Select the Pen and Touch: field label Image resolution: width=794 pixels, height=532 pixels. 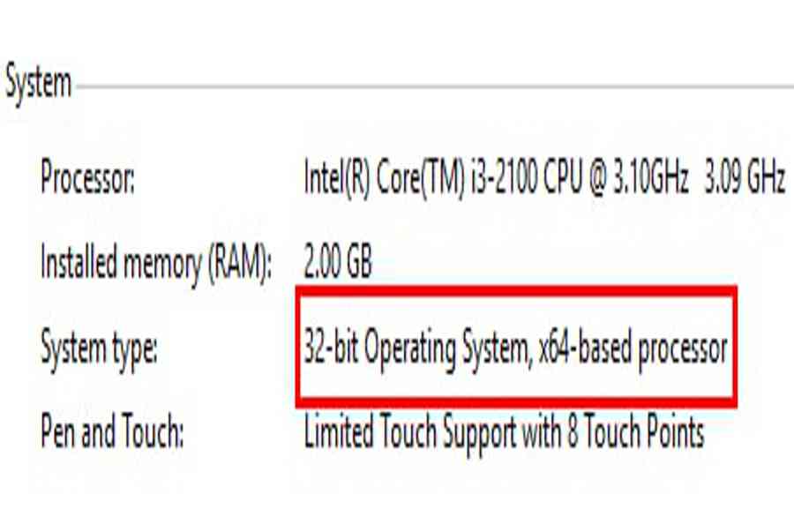[112, 433]
